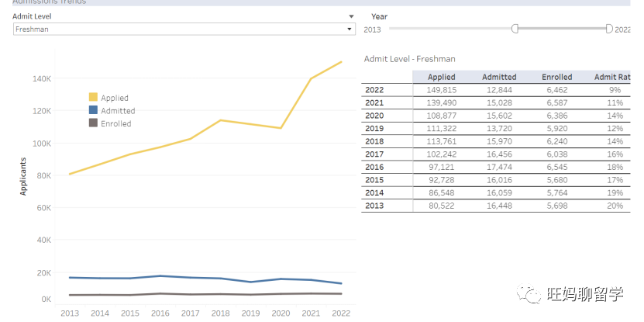Click the Year slider track
Image resolution: width=644 pixels, height=322 pixels.
point(498,29)
